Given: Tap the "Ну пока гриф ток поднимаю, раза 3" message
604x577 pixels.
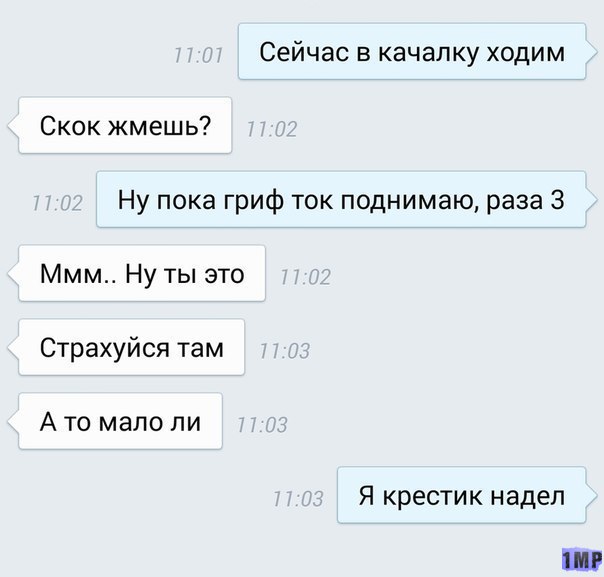Looking at the screenshot, I should point(341,200).
